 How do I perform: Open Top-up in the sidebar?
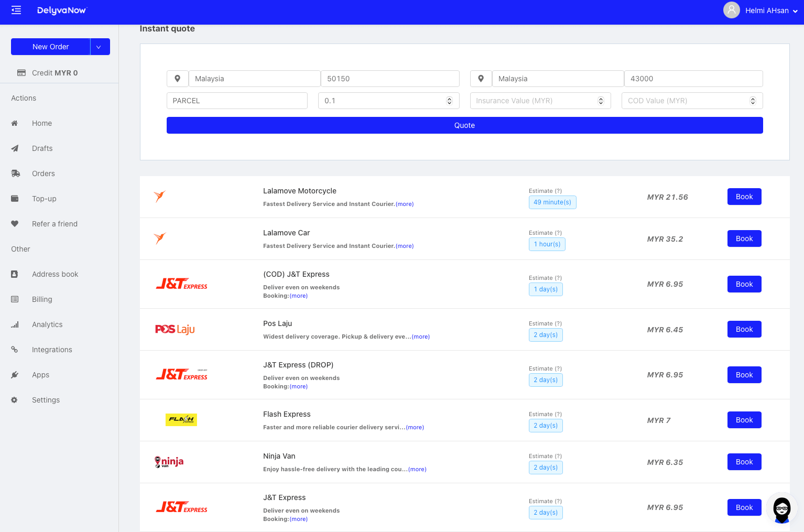[44, 199]
